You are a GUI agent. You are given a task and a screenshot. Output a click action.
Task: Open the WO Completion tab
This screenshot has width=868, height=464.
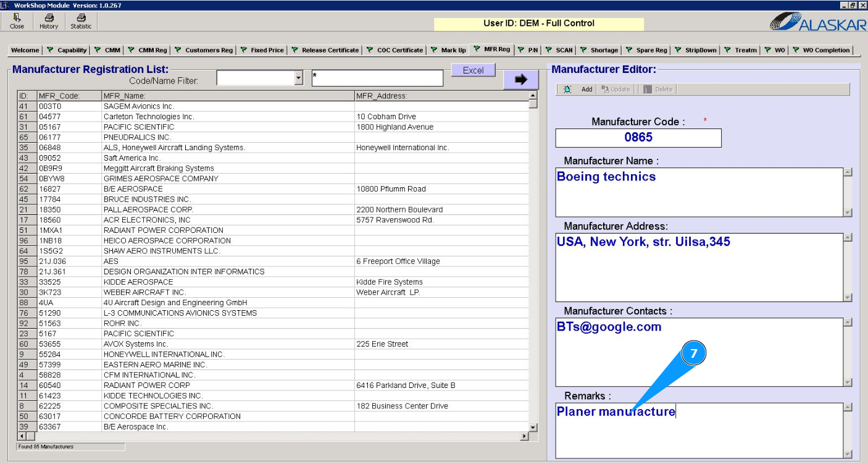(x=821, y=50)
